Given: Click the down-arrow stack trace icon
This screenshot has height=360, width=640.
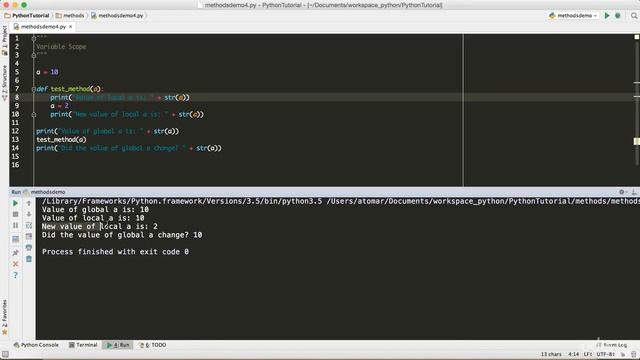Looking at the screenshot, I should 29,214.
